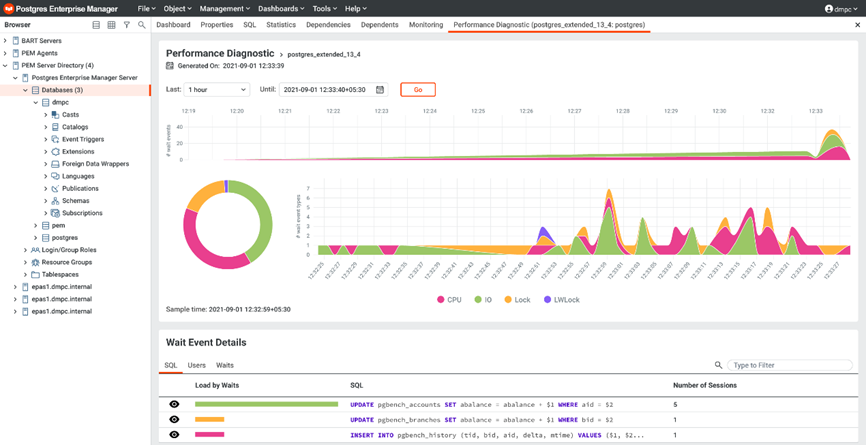Image resolution: width=866 pixels, height=445 pixels.
Task: Click the Browser view data grid icon
Action: (111, 25)
